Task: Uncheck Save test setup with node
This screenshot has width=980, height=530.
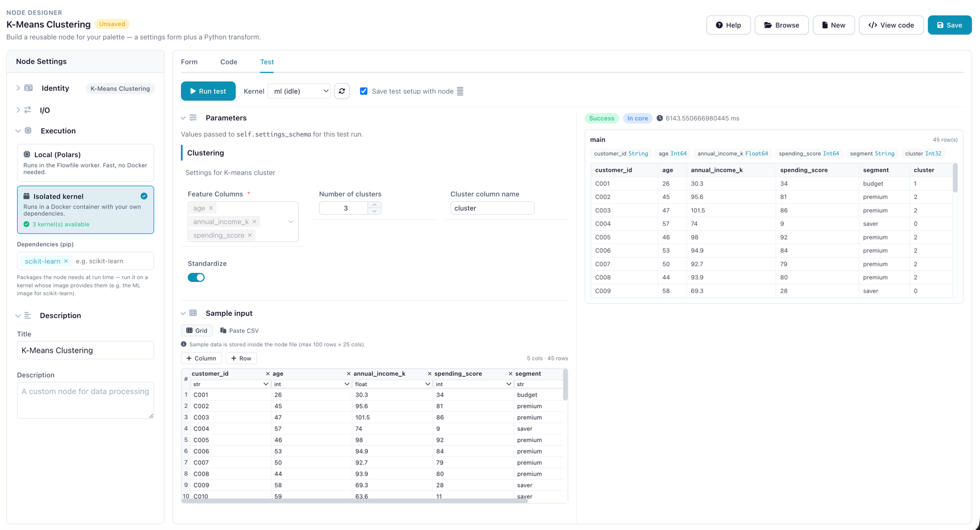Action: pos(364,91)
